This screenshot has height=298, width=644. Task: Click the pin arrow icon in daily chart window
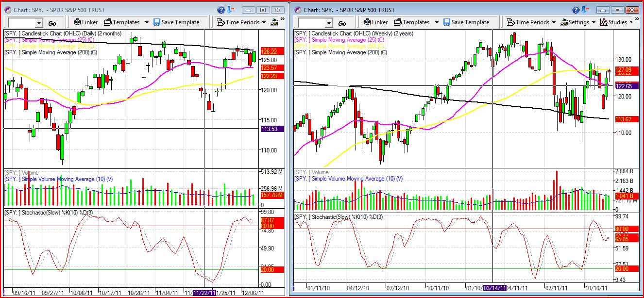click(x=232, y=10)
